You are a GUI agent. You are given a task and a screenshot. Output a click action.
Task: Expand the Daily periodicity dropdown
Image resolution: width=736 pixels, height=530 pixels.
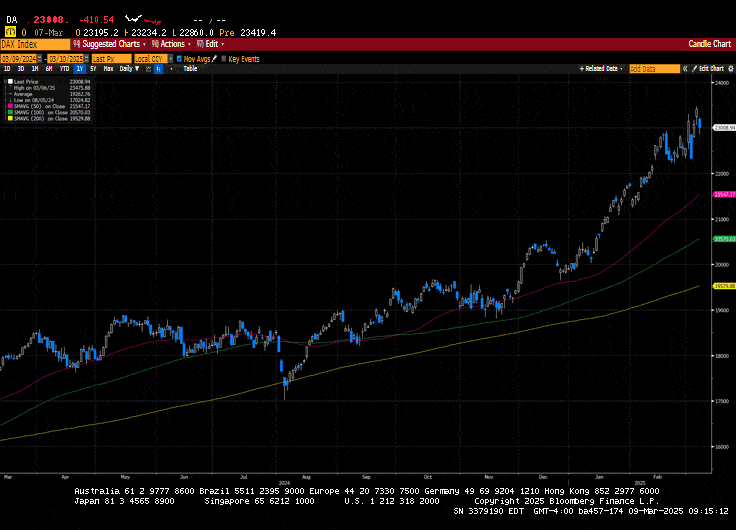click(128, 69)
